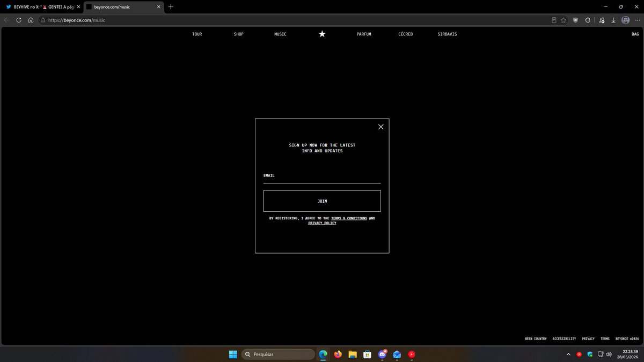Click the back arrow in browser toolbar
The height and width of the screenshot is (362, 644).
pos(7,20)
